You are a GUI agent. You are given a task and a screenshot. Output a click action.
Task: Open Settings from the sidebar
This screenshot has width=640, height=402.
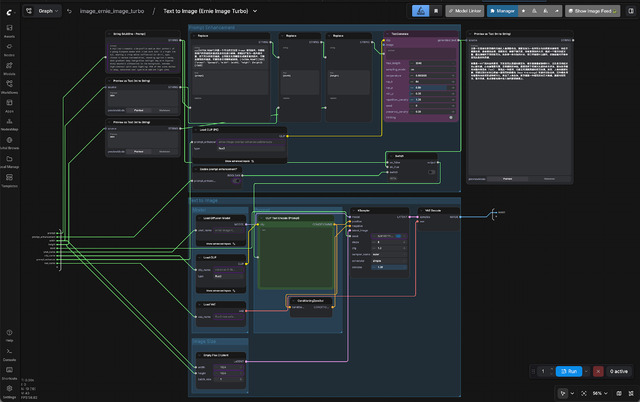tap(9, 388)
